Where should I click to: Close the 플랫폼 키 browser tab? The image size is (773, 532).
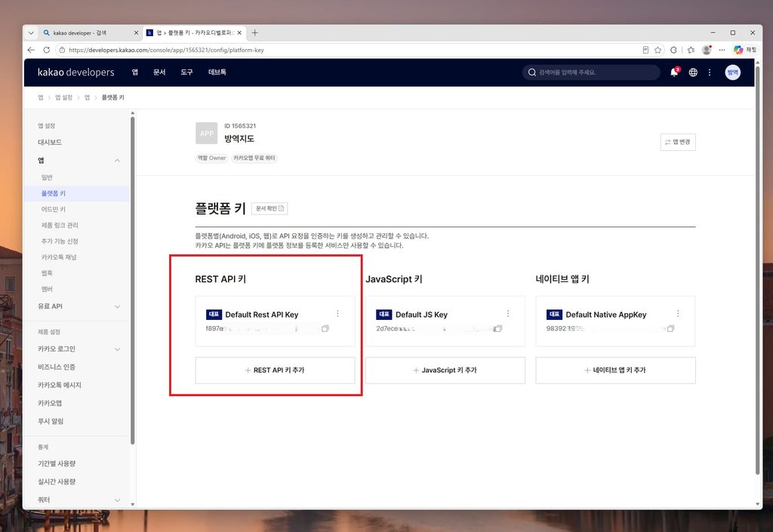click(x=239, y=33)
